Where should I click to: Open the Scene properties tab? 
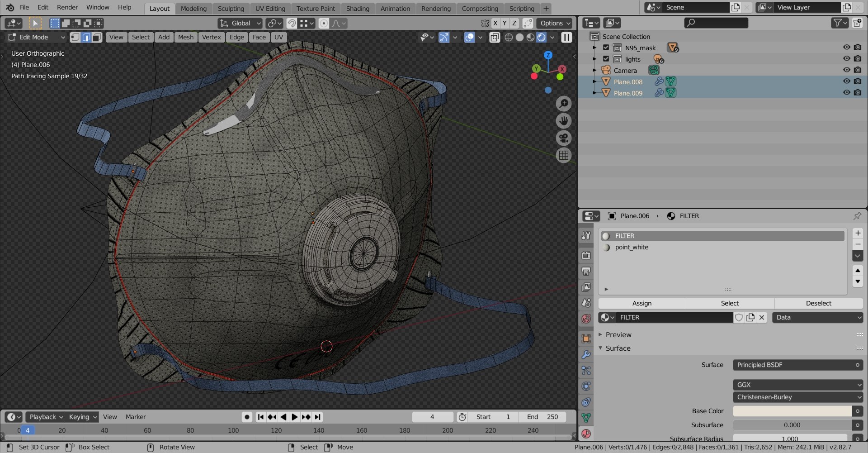(x=586, y=303)
